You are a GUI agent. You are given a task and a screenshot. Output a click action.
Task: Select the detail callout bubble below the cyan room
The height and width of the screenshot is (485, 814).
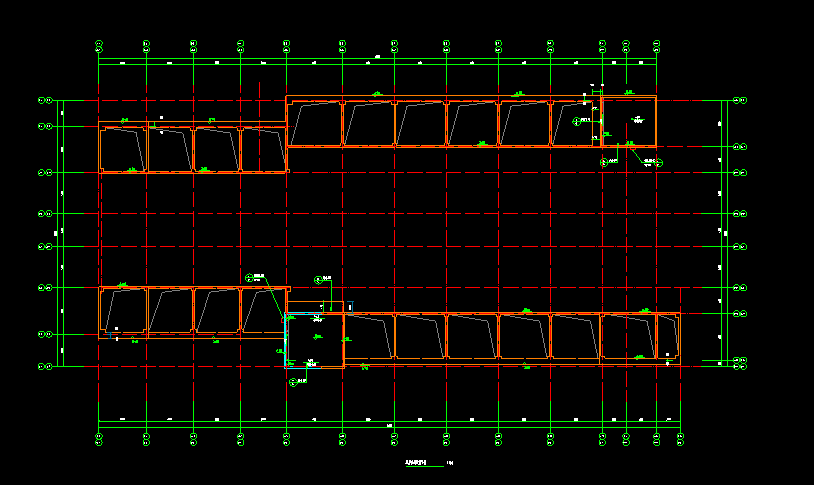pyautogui.click(x=293, y=381)
